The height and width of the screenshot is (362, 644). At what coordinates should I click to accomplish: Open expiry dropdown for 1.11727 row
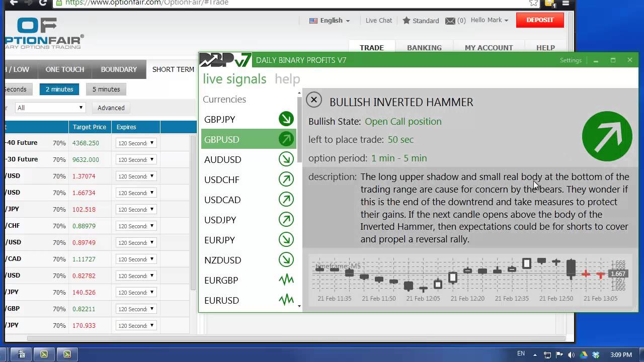tap(136, 259)
